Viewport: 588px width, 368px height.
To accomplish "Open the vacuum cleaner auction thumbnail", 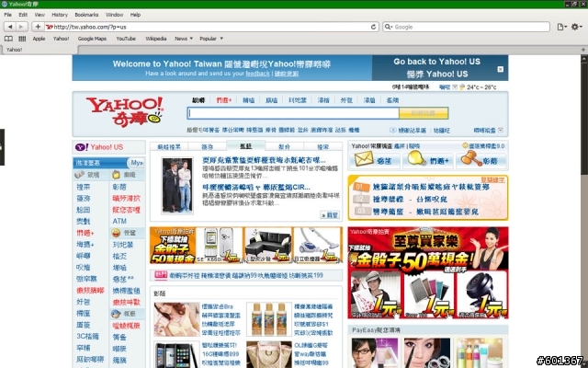I will tap(317, 245).
